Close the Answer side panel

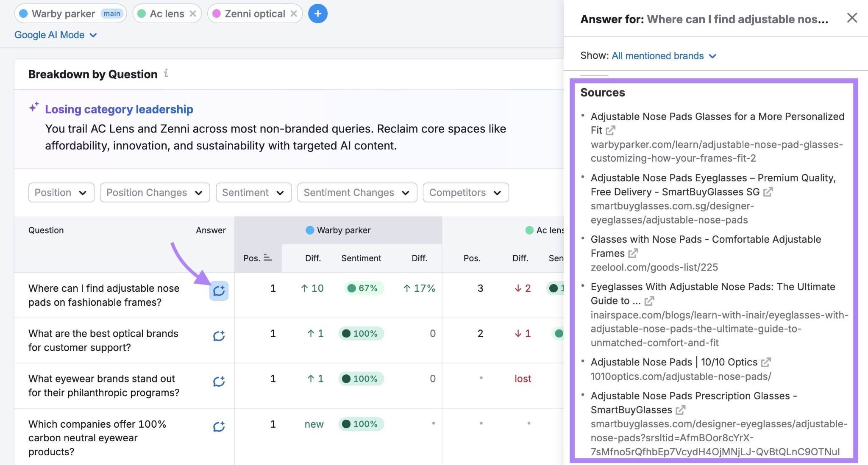click(852, 18)
